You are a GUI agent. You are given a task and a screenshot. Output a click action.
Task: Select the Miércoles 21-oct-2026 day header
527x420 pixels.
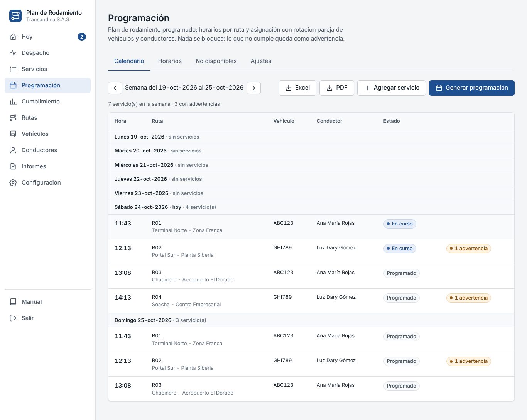click(x=311, y=165)
